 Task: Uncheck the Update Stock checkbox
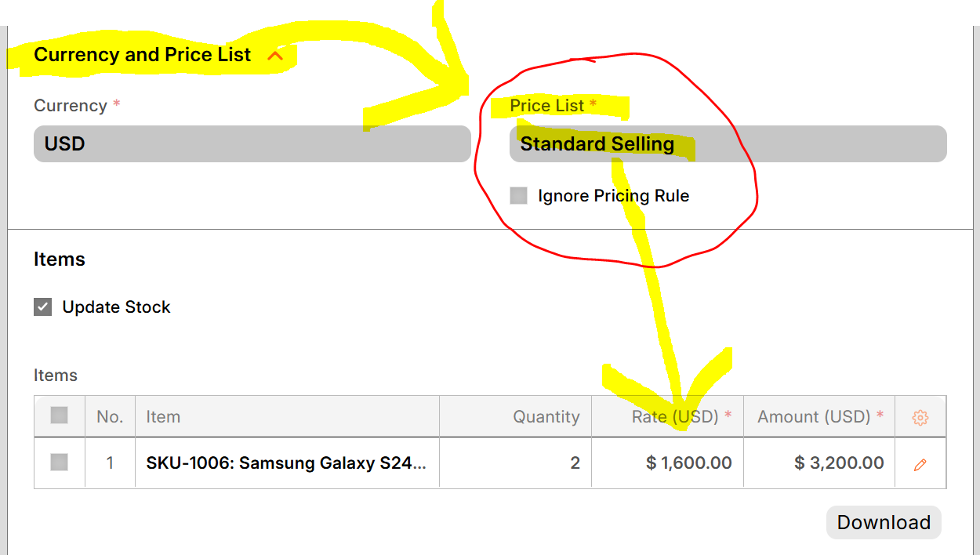tap(43, 307)
